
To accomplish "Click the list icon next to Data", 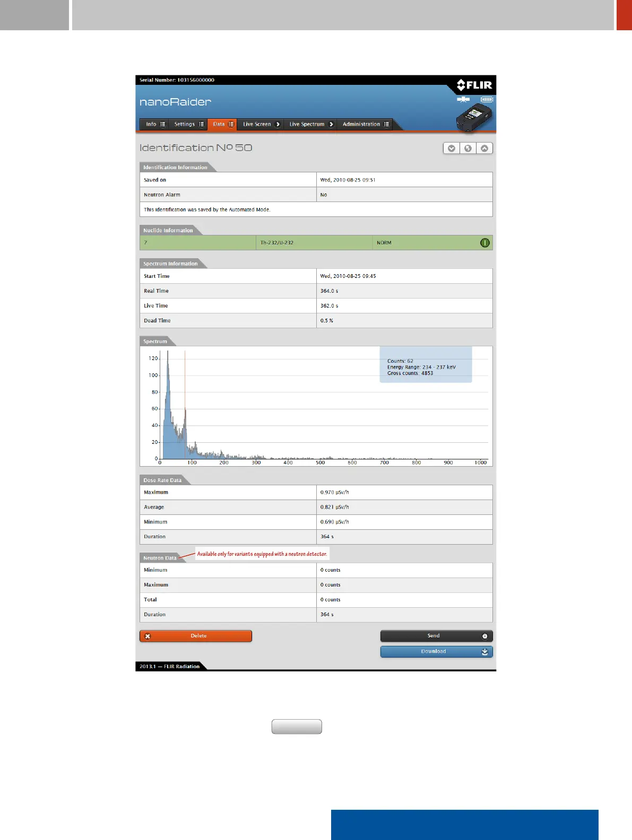I will [x=231, y=124].
